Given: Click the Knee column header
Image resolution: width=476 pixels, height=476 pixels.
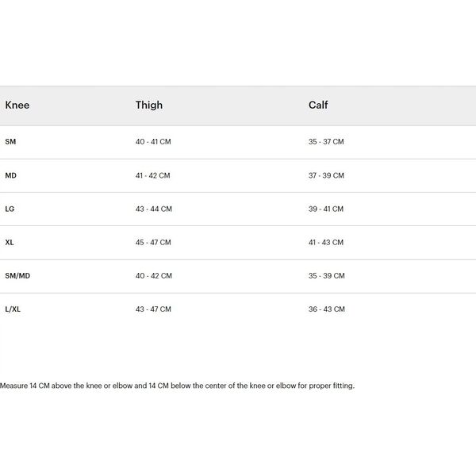Looking at the screenshot, I should (17, 105).
